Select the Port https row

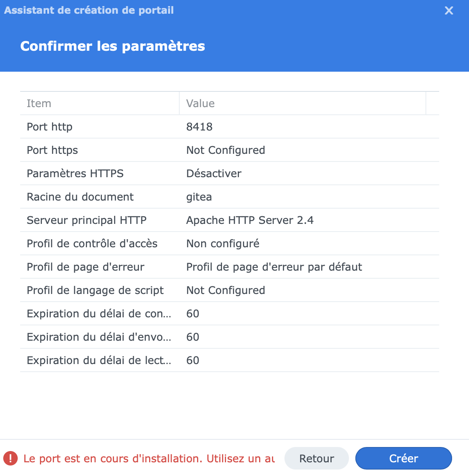(229, 150)
